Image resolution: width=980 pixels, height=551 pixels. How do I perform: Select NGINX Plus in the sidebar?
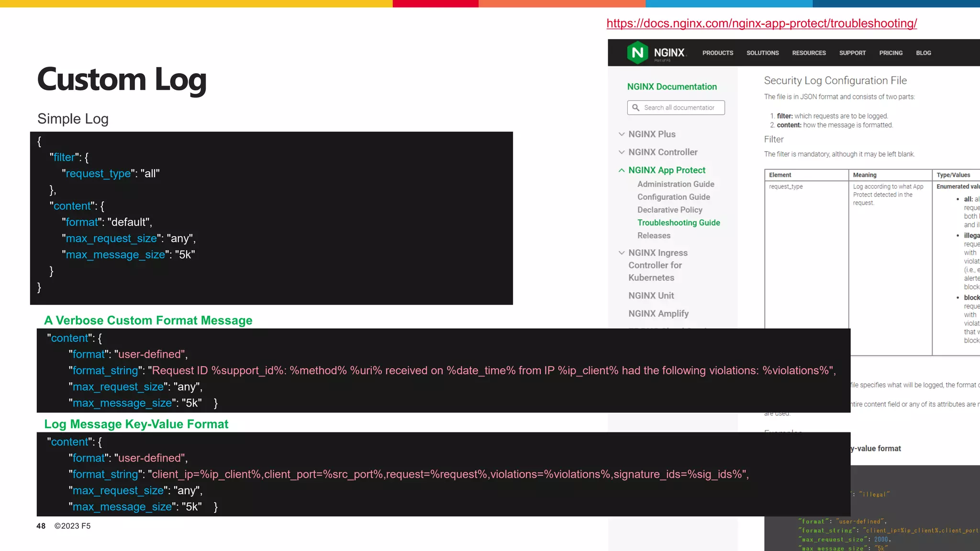click(x=652, y=134)
